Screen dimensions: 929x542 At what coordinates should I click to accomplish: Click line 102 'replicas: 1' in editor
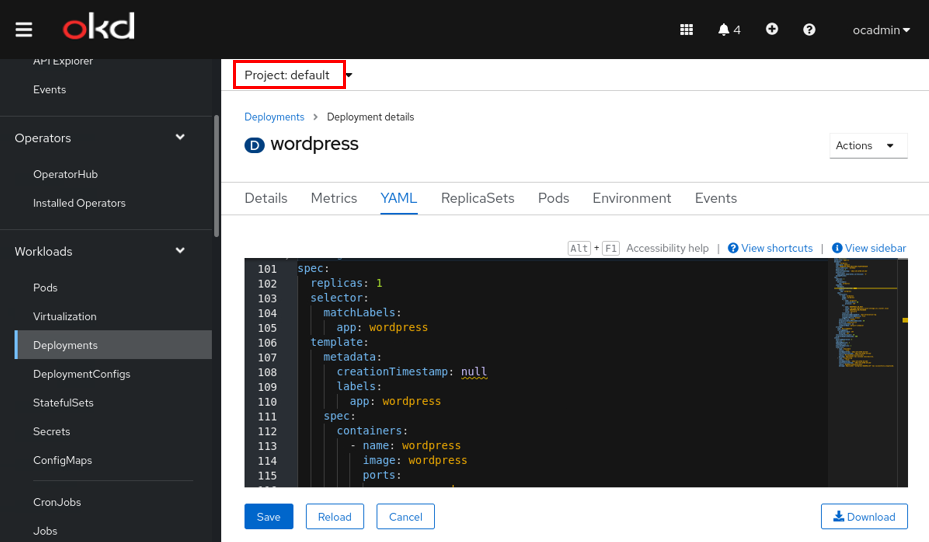point(347,283)
